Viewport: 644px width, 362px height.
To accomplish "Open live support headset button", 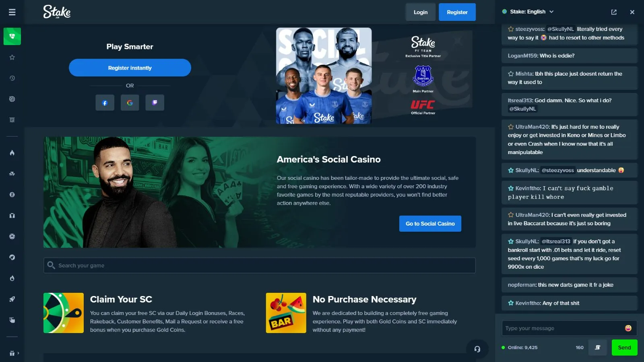I will 477,349.
